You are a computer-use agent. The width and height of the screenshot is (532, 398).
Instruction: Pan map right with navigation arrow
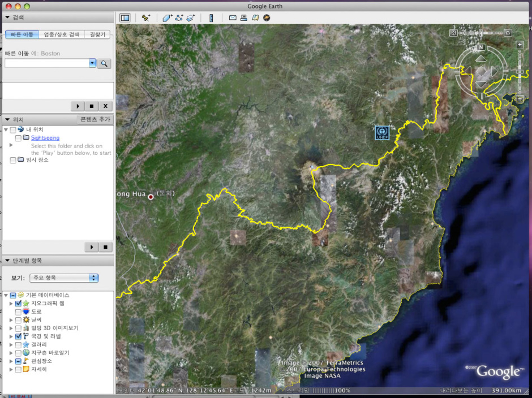coord(494,72)
